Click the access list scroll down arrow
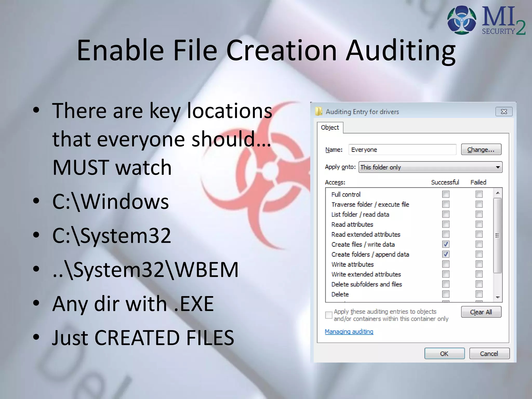The width and height of the screenshot is (532, 399). (x=498, y=297)
